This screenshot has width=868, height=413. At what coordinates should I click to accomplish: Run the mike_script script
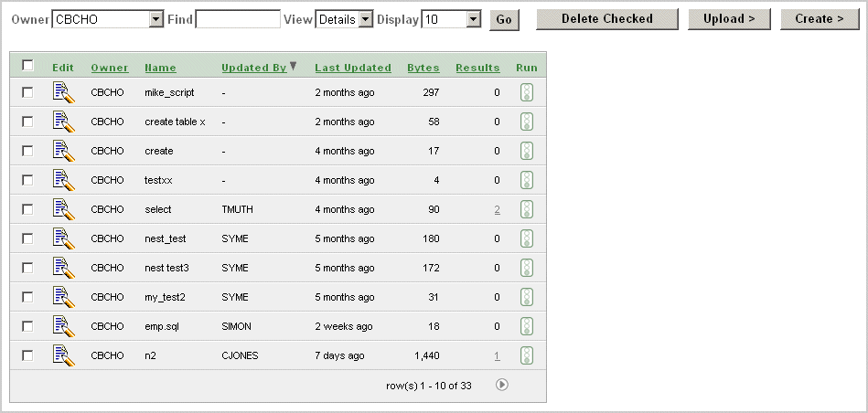(527, 92)
